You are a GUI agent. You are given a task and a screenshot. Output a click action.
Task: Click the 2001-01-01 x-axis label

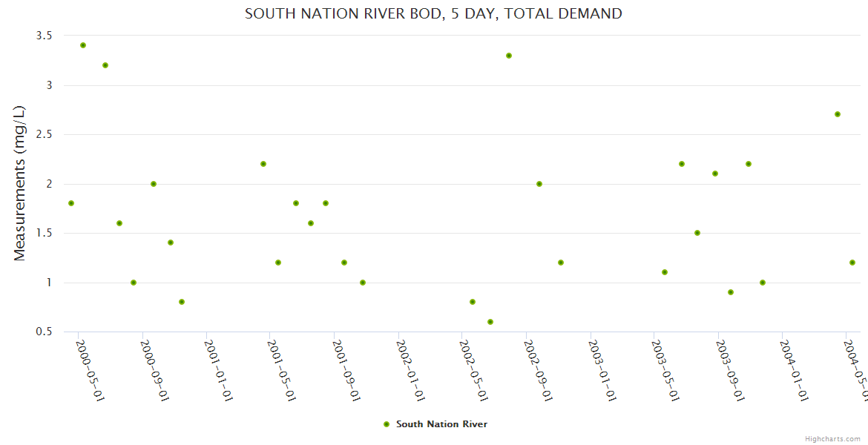point(219,370)
